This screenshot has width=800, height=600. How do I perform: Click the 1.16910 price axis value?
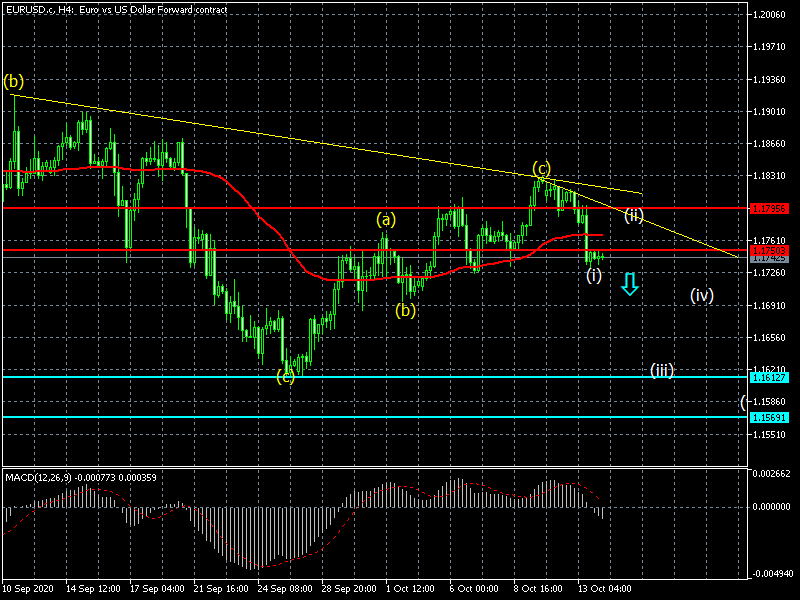769,306
